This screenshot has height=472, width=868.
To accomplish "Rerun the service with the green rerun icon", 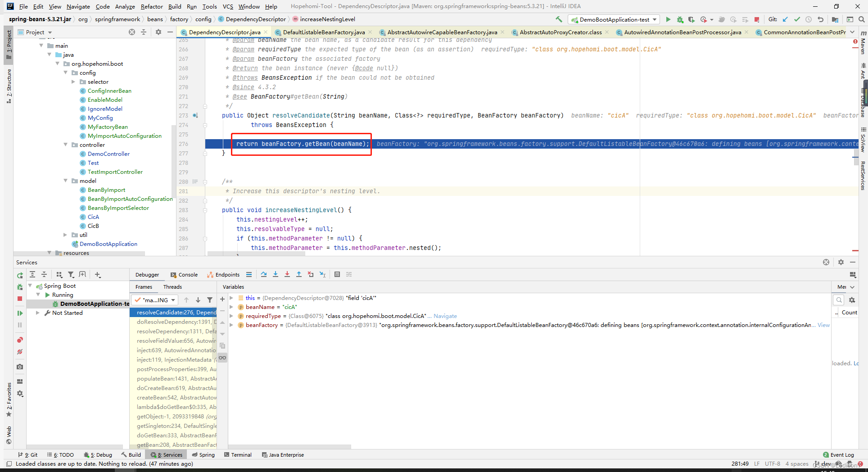I will [x=20, y=275].
